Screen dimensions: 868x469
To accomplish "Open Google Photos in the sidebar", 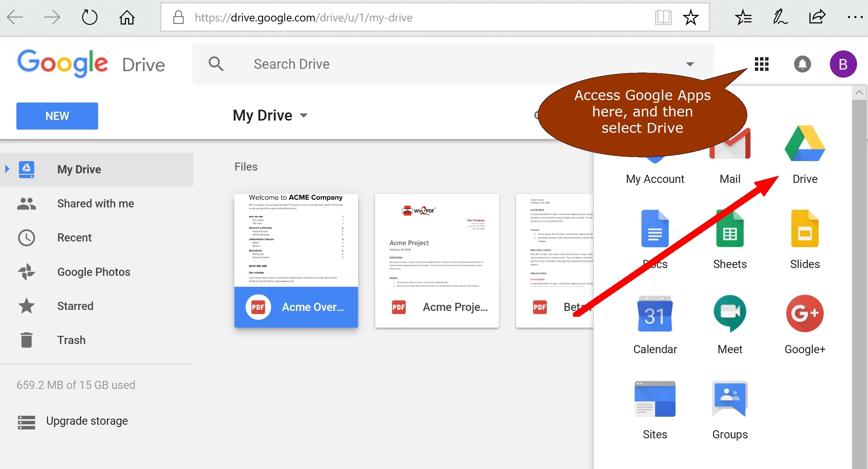I will tap(94, 271).
